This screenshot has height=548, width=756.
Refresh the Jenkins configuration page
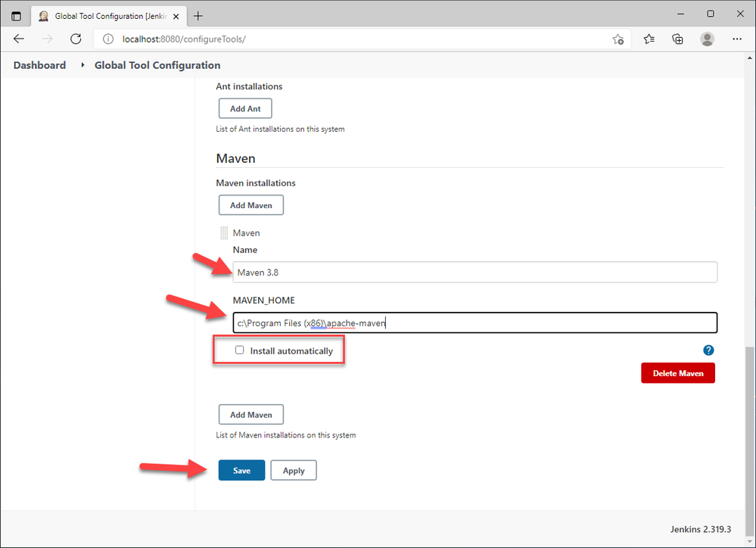[76, 39]
